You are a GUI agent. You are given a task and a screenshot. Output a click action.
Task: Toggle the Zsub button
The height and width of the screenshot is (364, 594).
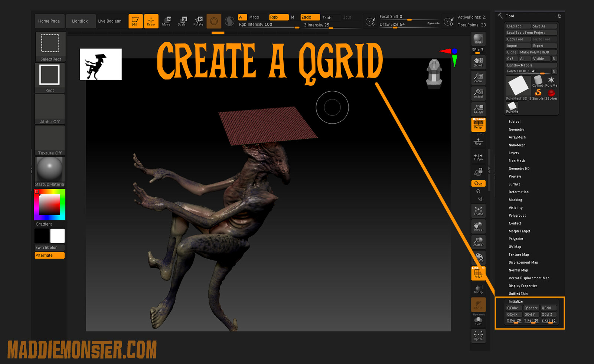click(327, 17)
